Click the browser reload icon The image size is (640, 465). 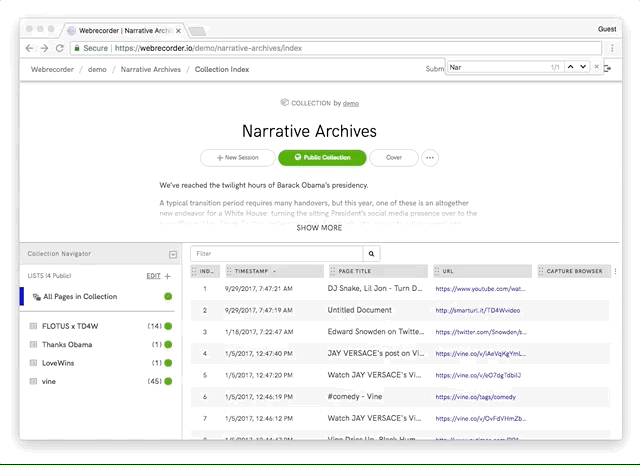coord(62,48)
